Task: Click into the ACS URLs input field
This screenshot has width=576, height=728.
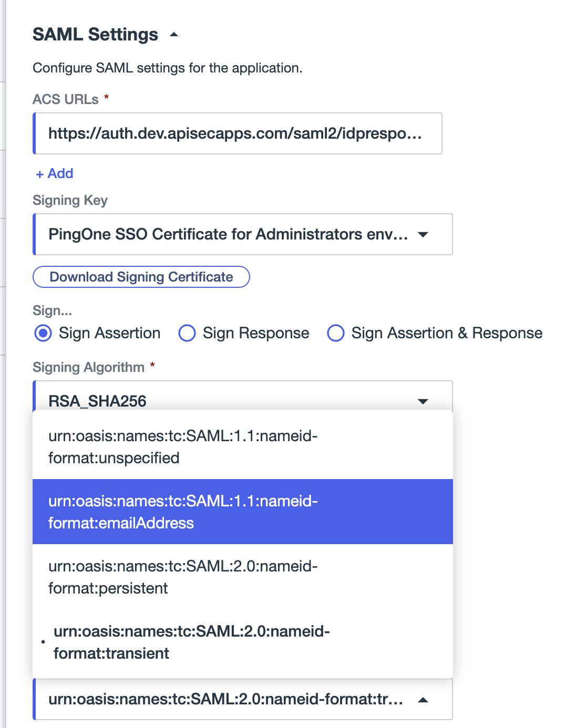Action: coord(236,133)
